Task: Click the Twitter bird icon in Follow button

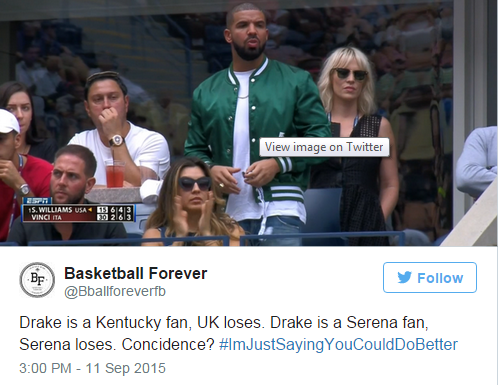Action: tap(404, 277)
